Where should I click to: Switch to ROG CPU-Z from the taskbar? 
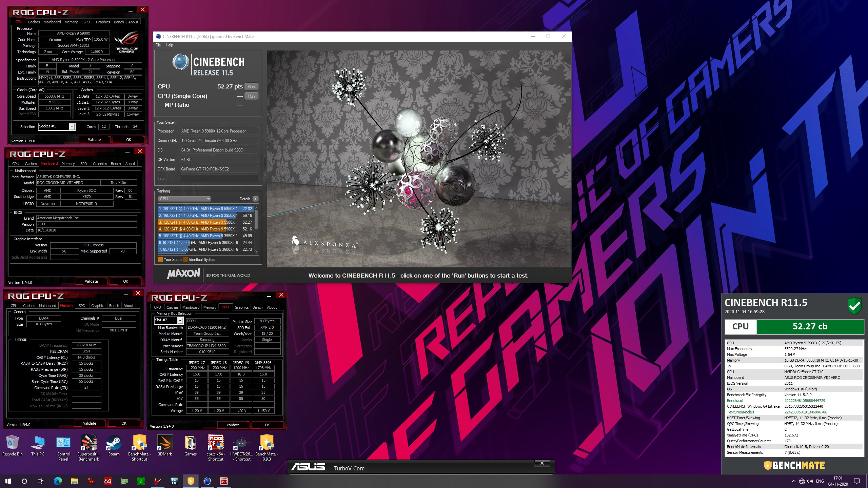(224, 481)
